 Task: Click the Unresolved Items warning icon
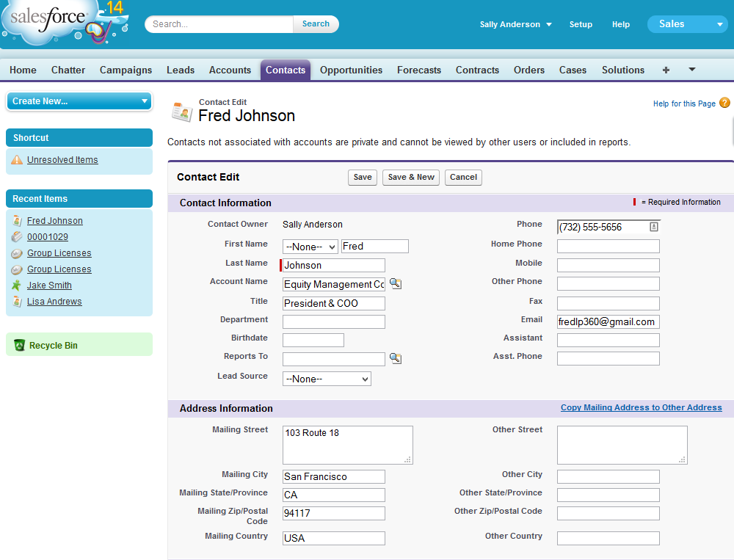point(17,160)
